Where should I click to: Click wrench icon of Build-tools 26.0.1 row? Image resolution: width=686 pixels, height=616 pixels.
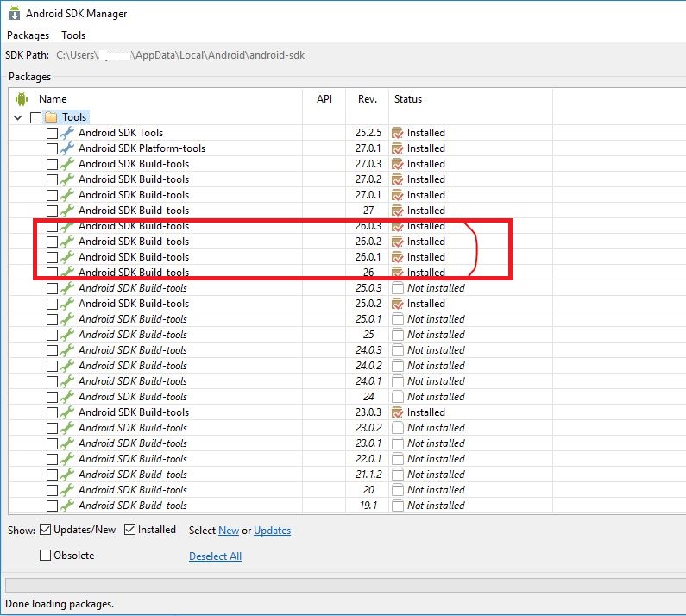tap(67, 257)
